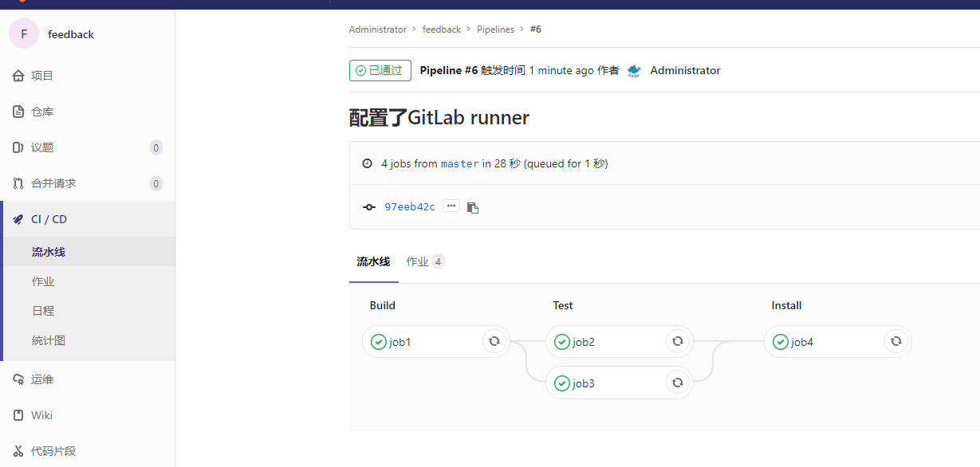This screenshot has height=467, width=980.
Task: Click the Administrator breadcrumb link
Action: tap(378, 29)
